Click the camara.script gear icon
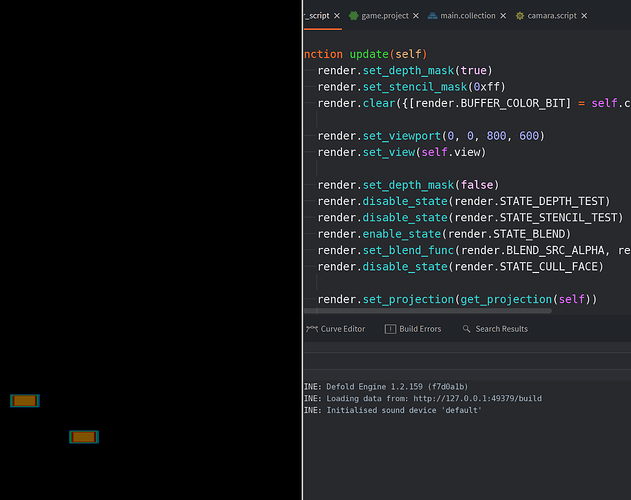Viewport: 631px width, 500px height. coord(520,16)
